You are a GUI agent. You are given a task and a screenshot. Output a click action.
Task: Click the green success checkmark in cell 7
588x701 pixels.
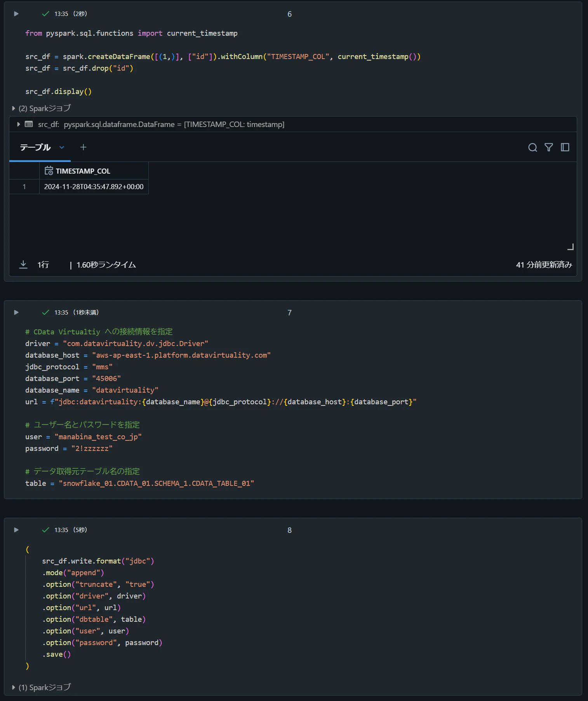(45, 312)
